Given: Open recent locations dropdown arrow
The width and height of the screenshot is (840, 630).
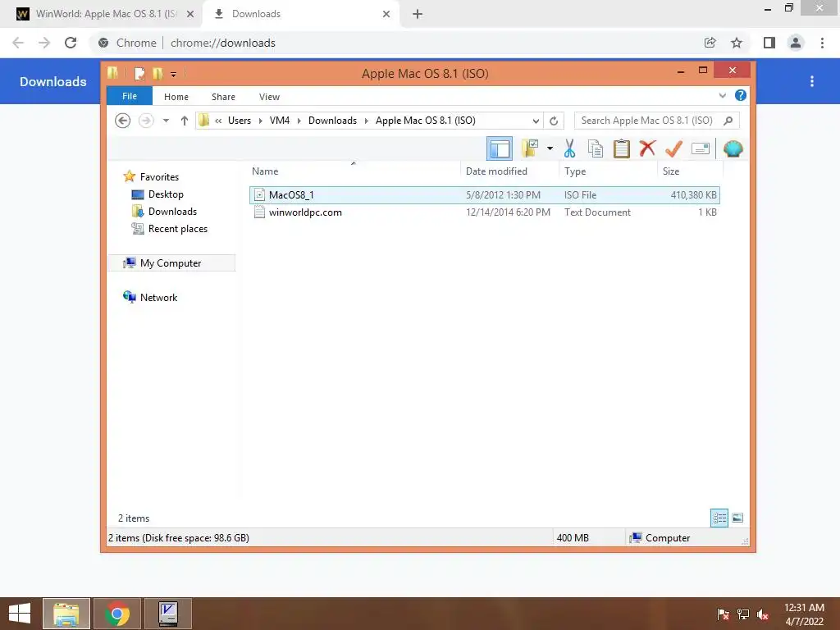Looking at the screenshot, I should point(166,121).
